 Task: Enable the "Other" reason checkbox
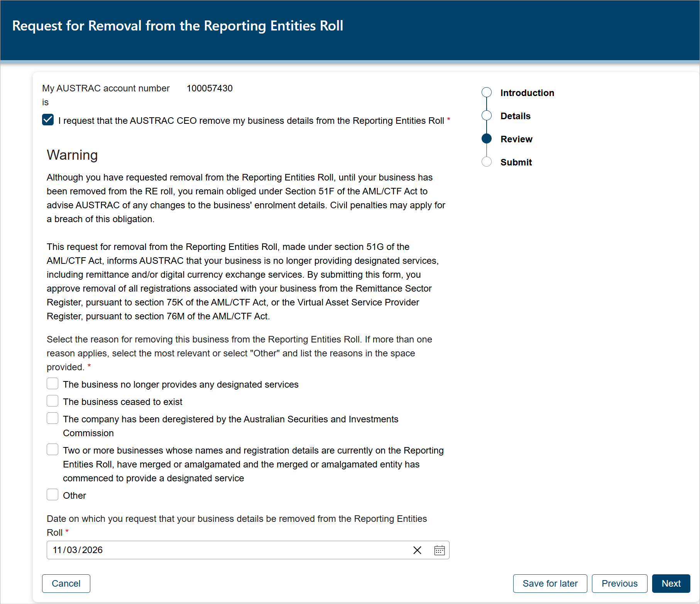coord(52,494)
